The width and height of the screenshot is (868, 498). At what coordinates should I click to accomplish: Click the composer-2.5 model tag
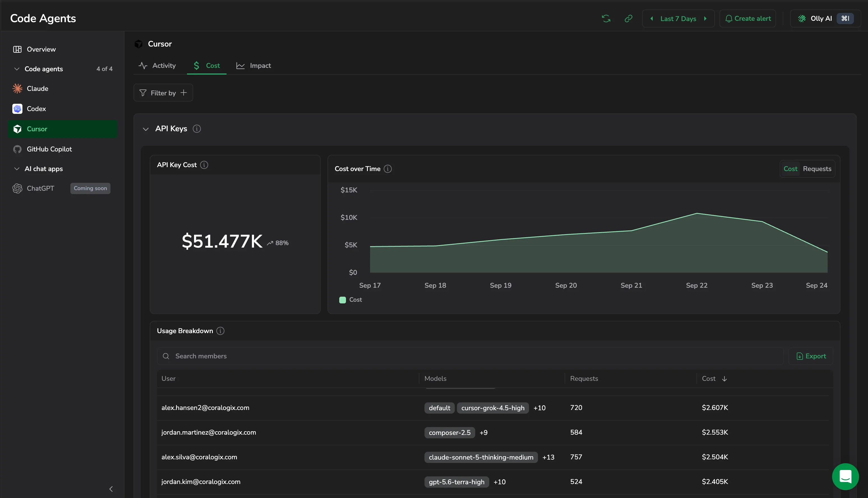click(x=449, y=432)
